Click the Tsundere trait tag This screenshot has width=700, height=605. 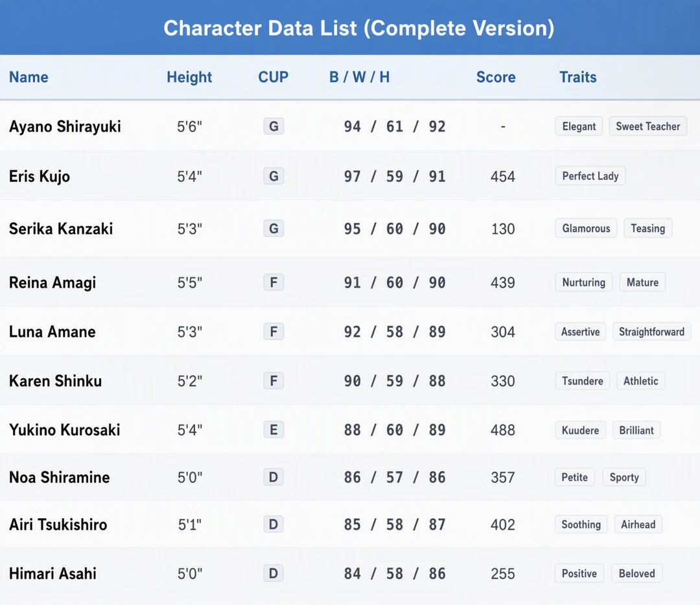[x=582, y=381]
